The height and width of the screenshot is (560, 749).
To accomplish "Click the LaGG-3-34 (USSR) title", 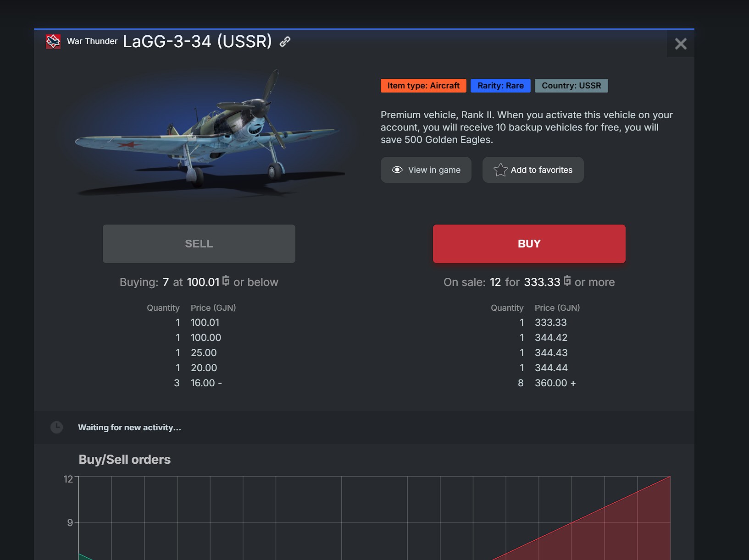I will tap(197, 41).
